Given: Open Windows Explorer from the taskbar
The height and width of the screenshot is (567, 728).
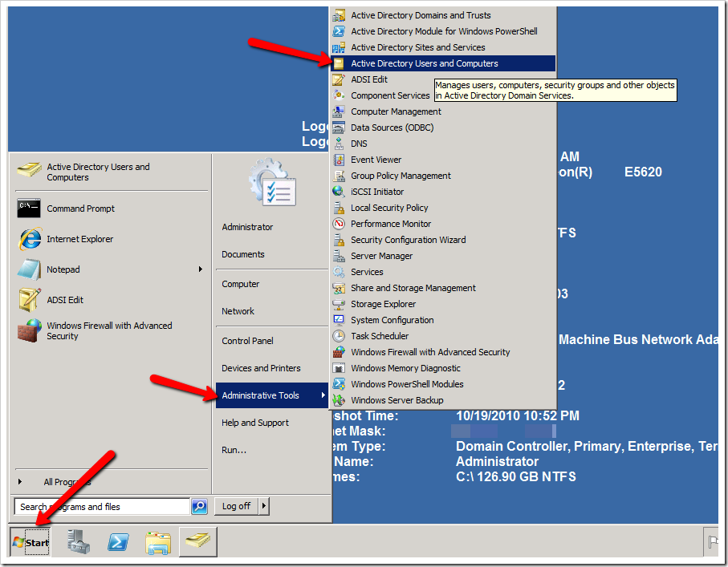Looking at the screenshot, I should click(158, 542).
